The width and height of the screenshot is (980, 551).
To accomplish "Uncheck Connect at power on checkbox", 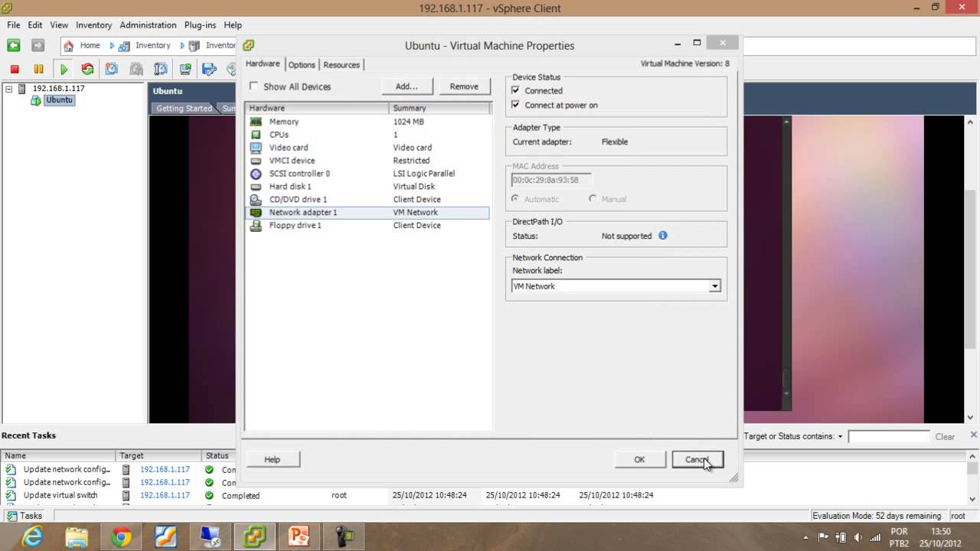I will (515, 105).
